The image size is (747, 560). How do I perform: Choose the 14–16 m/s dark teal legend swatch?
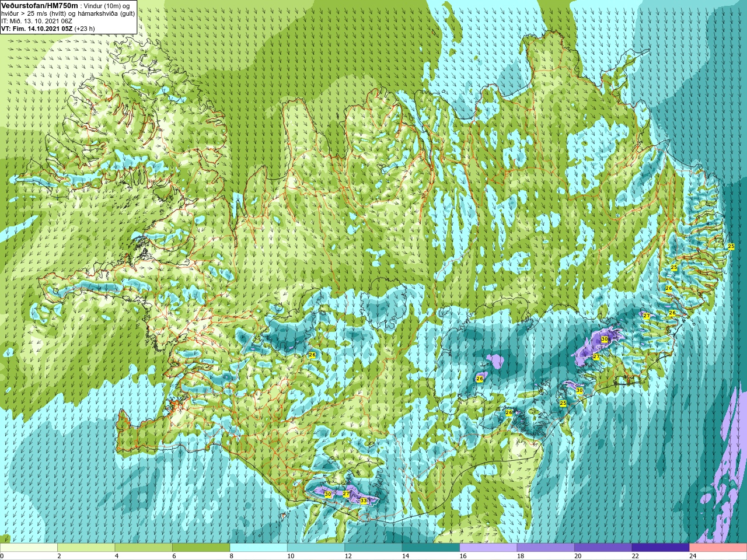pyautogui.click(x=431, y=548)
